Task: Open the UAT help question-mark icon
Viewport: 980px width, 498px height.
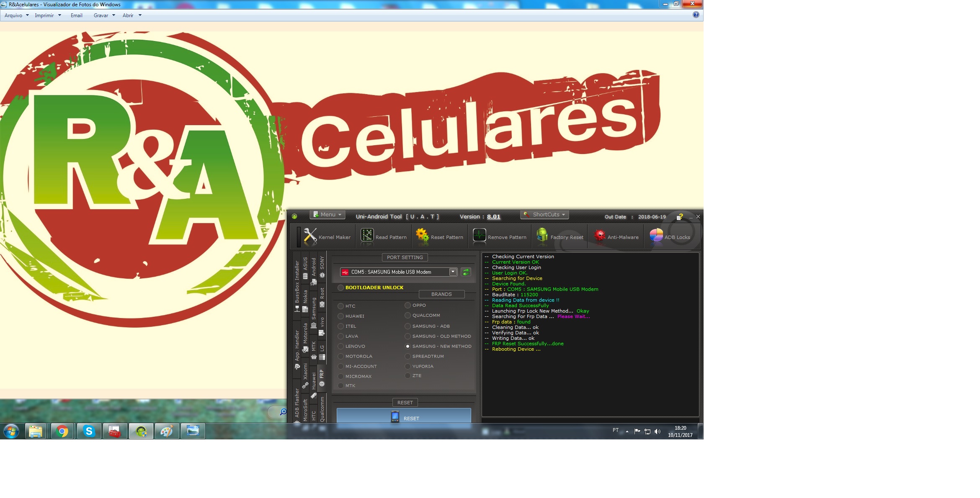Action: coord(680,216)
